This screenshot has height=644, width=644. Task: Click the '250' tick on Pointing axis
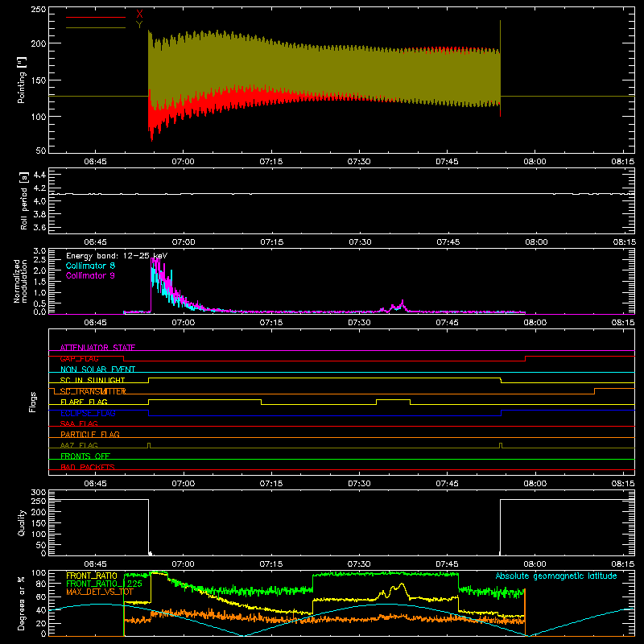click(x=39, y=9)
